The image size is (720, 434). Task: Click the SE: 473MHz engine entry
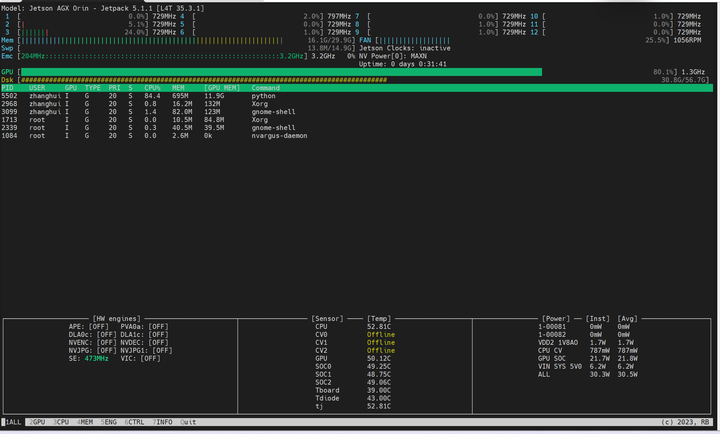[89, 358]
